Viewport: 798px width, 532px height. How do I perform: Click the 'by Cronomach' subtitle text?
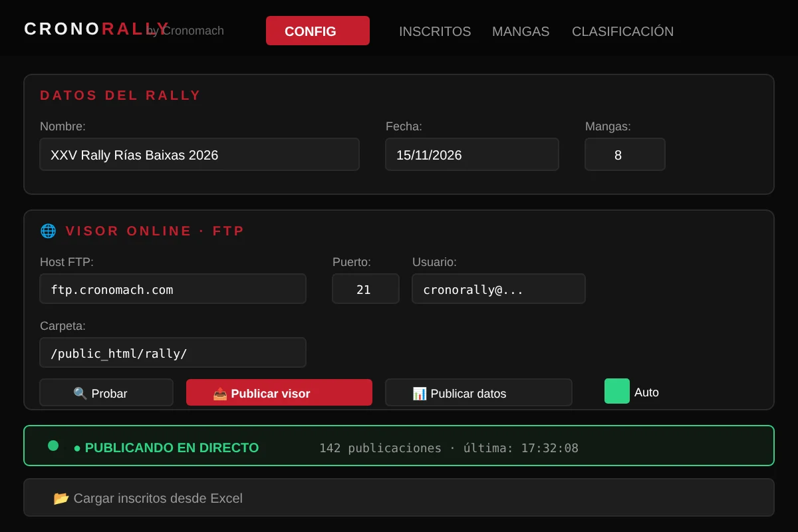coord(185,31)
